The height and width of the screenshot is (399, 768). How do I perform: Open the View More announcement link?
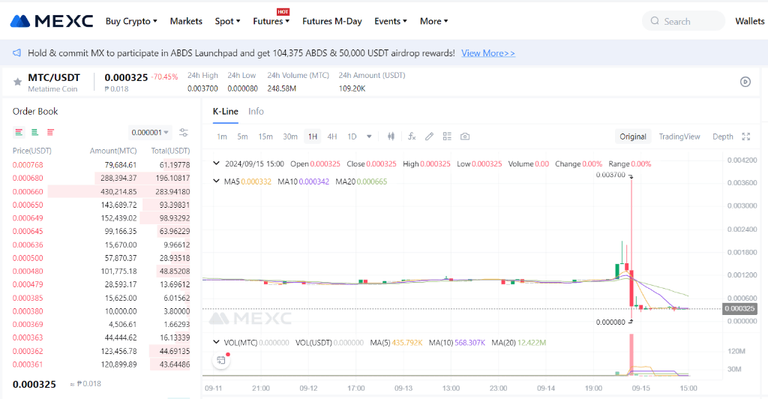pos(488,53)
